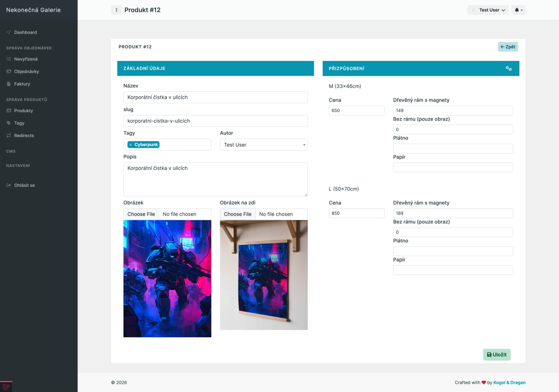The image size is (559, 392).
Task: Open the notifications bell icon
Action: click(517, 10)
